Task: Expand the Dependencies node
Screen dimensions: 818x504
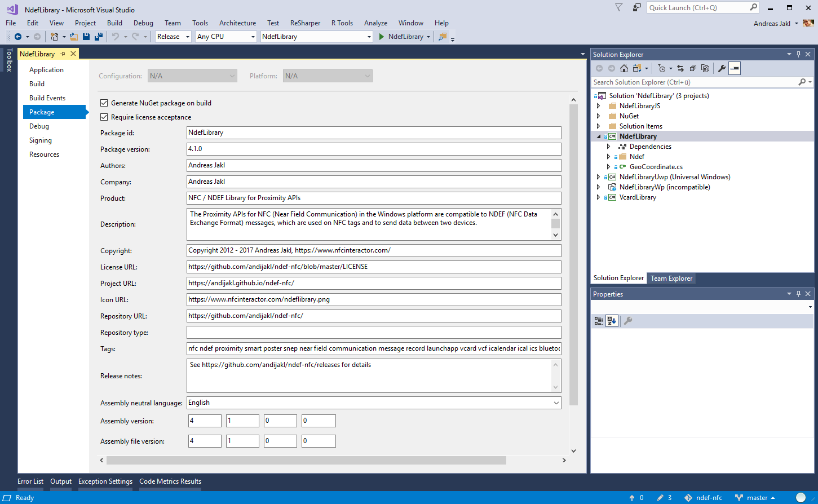Action: pos(609,147)
